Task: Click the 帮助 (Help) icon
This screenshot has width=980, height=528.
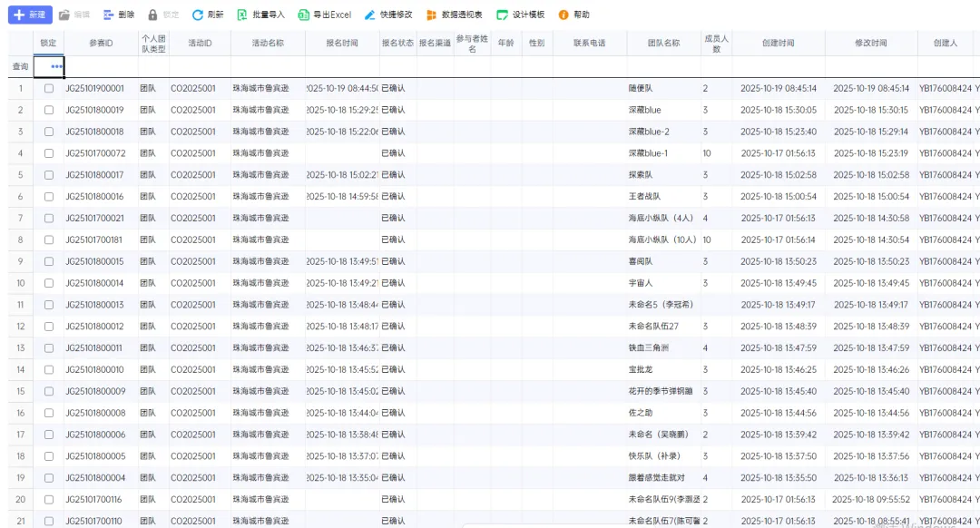Action: pyautogui.click(x=563, y=15)
